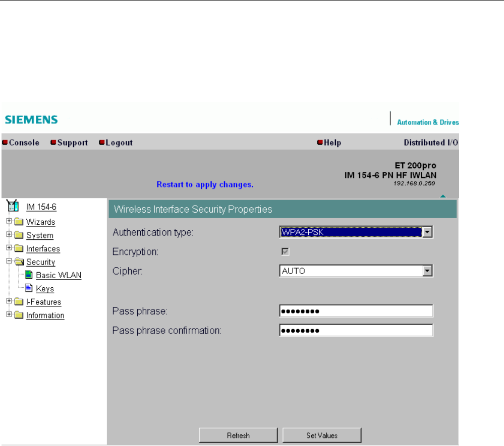This screenshot has width=504, height=446.
Task: Open the Support menu item
Action: (x=73, y=143)
